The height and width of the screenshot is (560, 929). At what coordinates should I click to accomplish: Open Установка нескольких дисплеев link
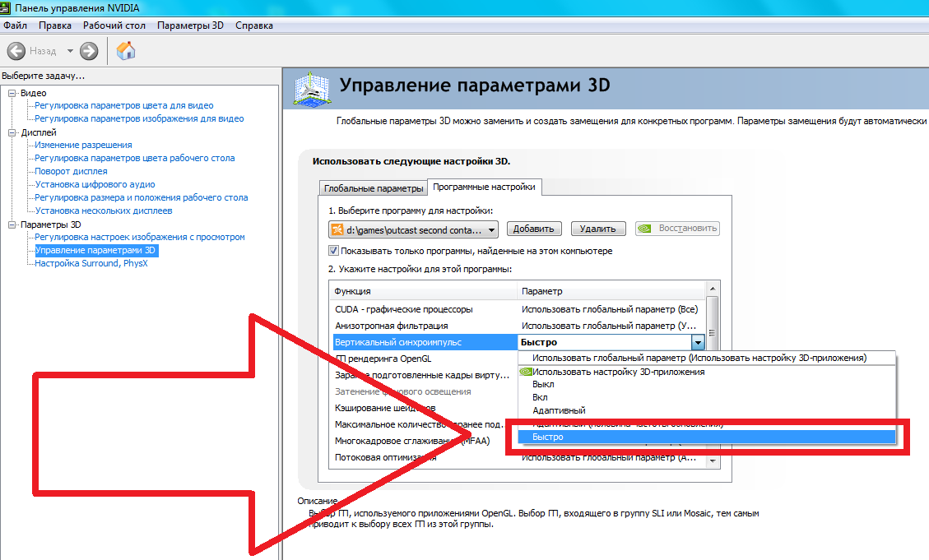[103, 211]
